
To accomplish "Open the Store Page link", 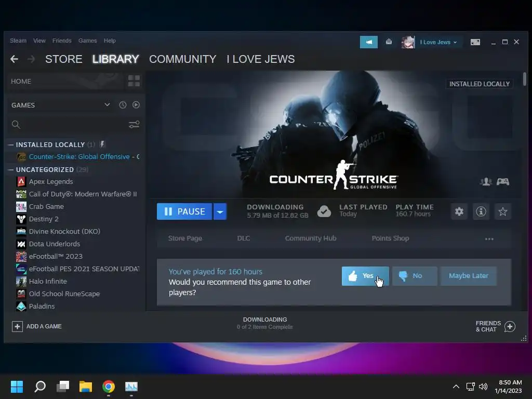I will pos(185,238).
